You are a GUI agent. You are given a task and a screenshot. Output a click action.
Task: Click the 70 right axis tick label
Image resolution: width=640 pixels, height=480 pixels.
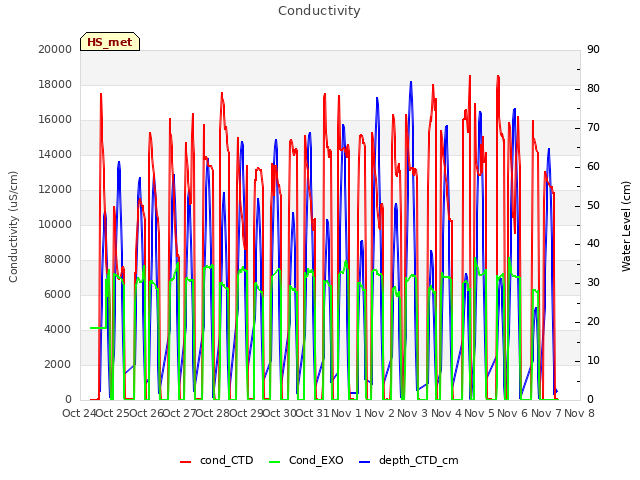(593, 127)
